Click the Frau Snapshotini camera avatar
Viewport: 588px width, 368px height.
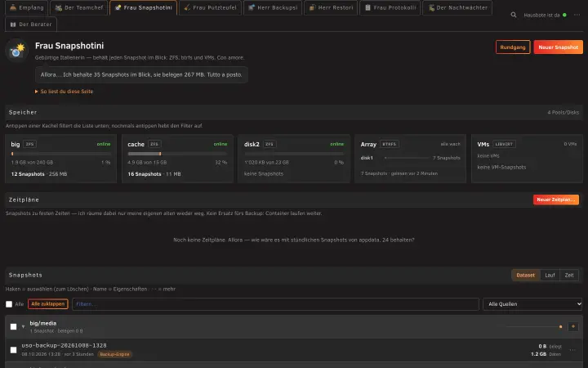[x=17, y=51]
